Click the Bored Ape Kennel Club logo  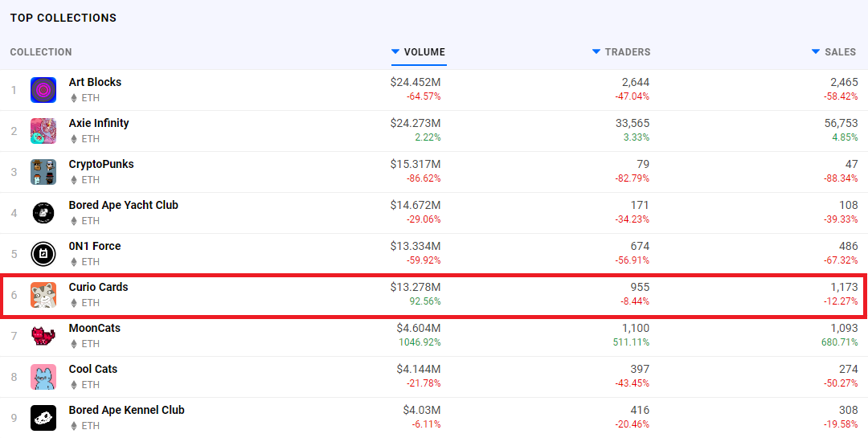pyautogui.click(x=43, y=418)
